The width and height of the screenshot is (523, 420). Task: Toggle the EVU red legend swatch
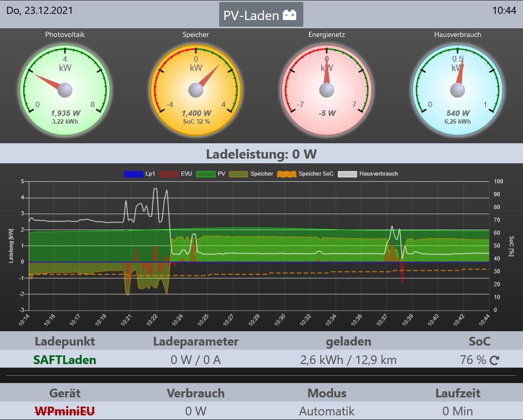pos(169,174)
